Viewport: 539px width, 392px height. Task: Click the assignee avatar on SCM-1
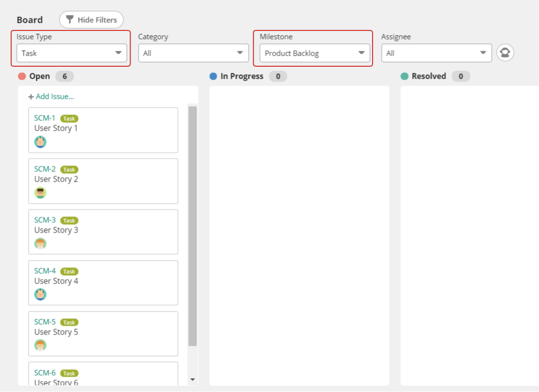pos(40,142)
